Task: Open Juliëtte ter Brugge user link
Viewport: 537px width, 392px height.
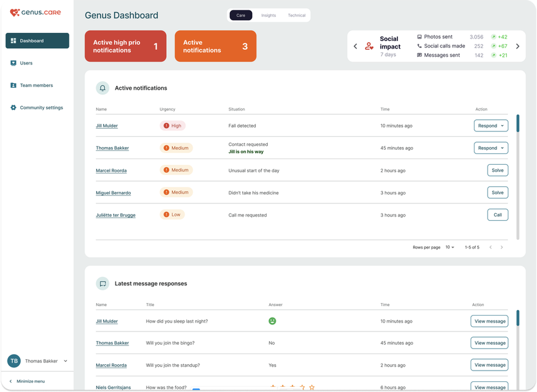Action: 116,215
